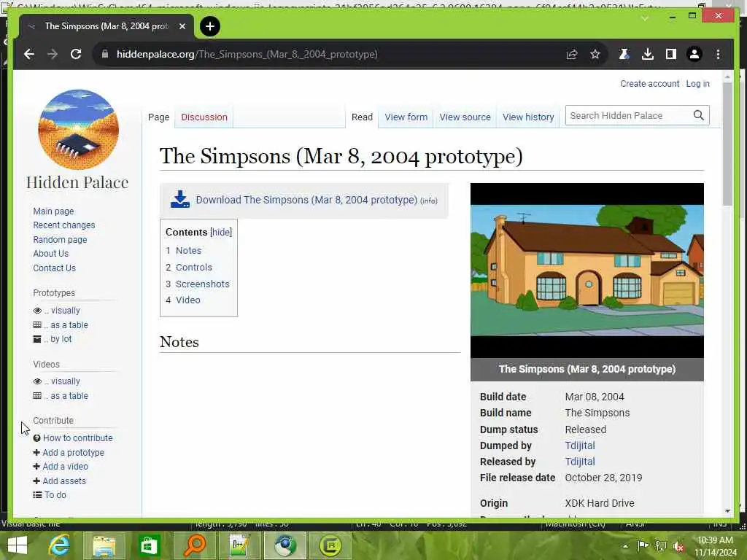Click the muted volume tray icon
Viewport: 747px width, 560px height.
pyautogui.click(x=678, y=546)
